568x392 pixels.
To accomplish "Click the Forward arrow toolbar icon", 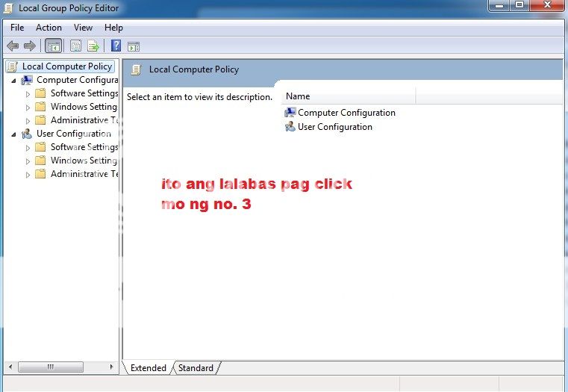I will pos(29,46).
